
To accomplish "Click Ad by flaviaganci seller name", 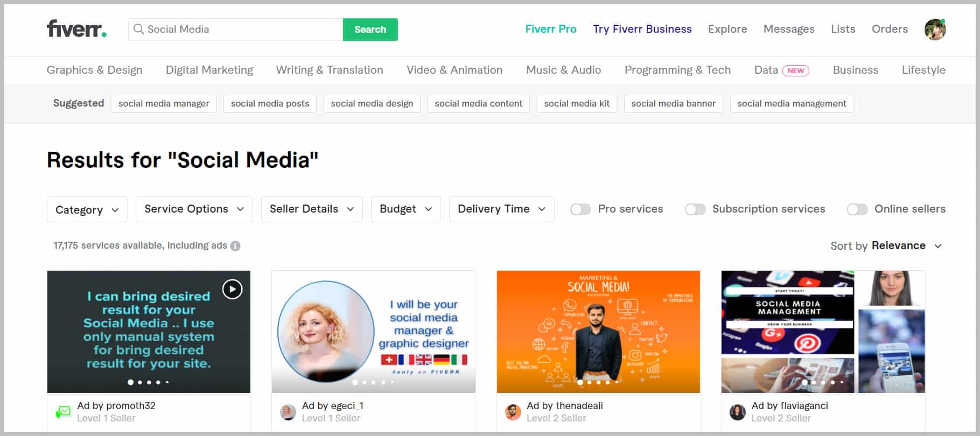I will click(x=790, y=406).
